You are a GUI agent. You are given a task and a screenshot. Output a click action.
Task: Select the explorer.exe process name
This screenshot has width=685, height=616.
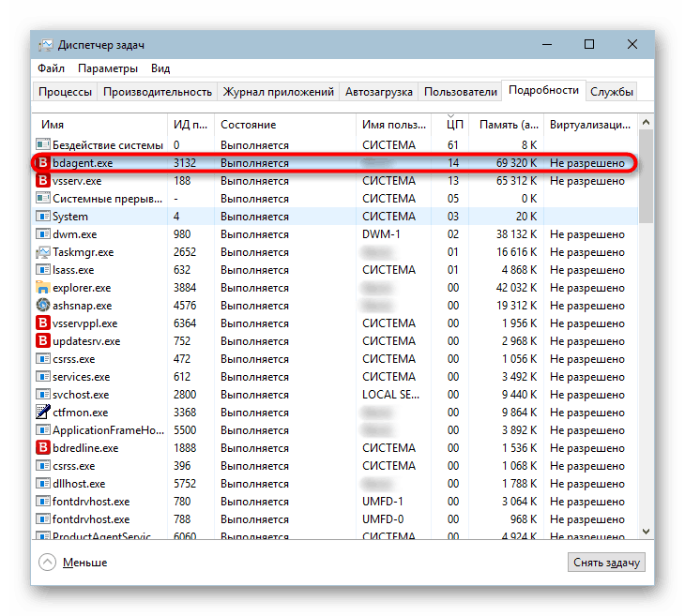pyautogui.click(x=82, y=288)
